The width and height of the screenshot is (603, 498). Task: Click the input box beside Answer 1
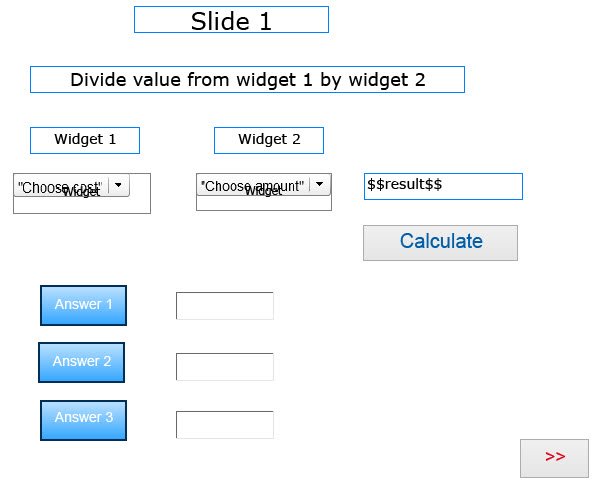[225, 306]
